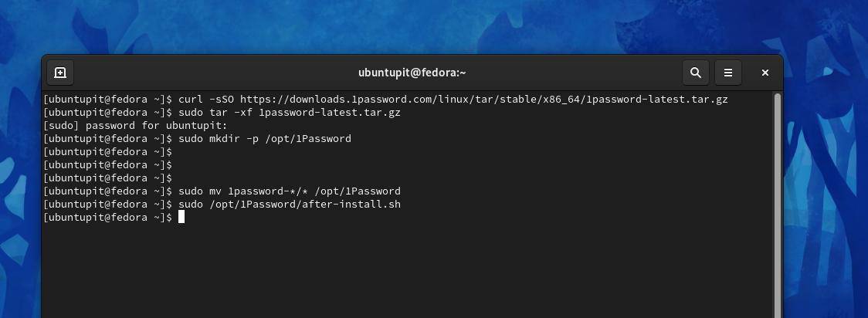This screenshot has width=868, height=318.
Task: Click the sudo password prompt line
Action: coord(135,126)
